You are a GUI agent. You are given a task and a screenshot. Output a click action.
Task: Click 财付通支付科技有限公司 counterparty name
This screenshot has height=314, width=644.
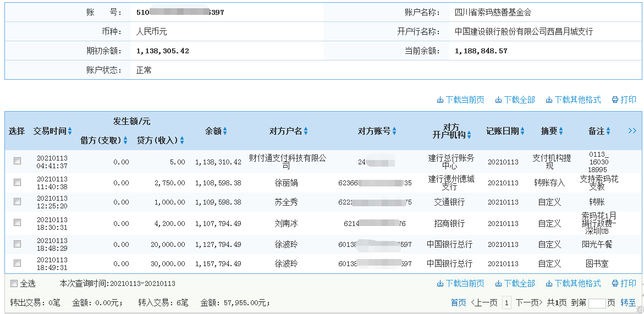(x=288, y=162)
